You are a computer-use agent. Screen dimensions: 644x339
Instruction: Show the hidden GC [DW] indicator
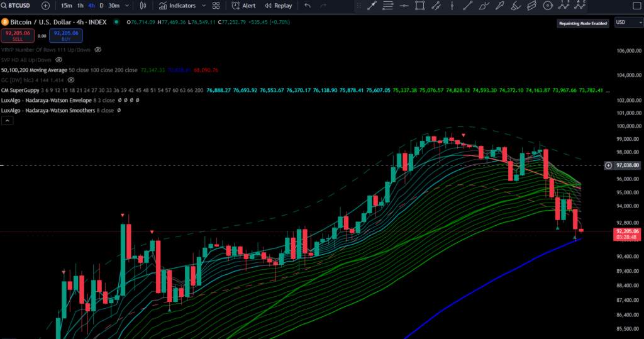(x=71, y=80)
